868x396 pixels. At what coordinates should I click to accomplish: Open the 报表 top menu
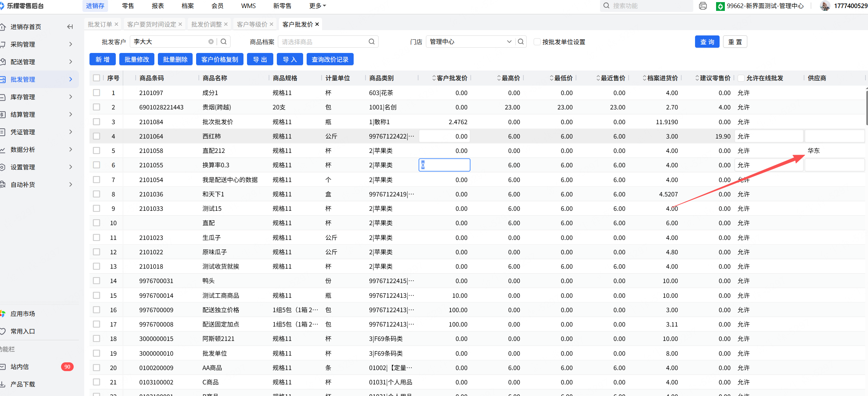[x=158, y=6]
